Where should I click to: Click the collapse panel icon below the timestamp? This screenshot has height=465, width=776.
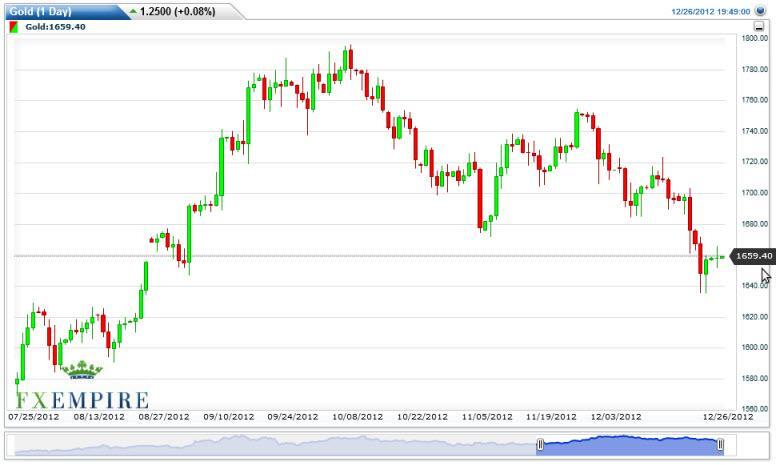point(760,27)
